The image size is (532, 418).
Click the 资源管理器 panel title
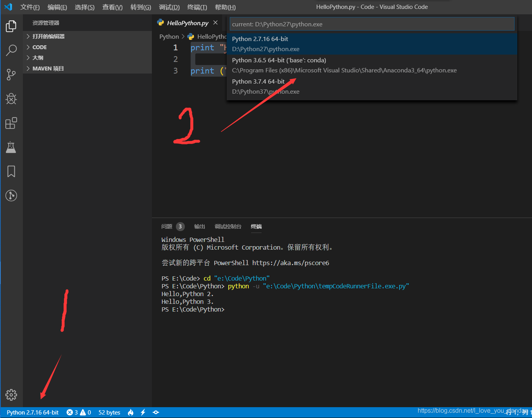(46, 23)
